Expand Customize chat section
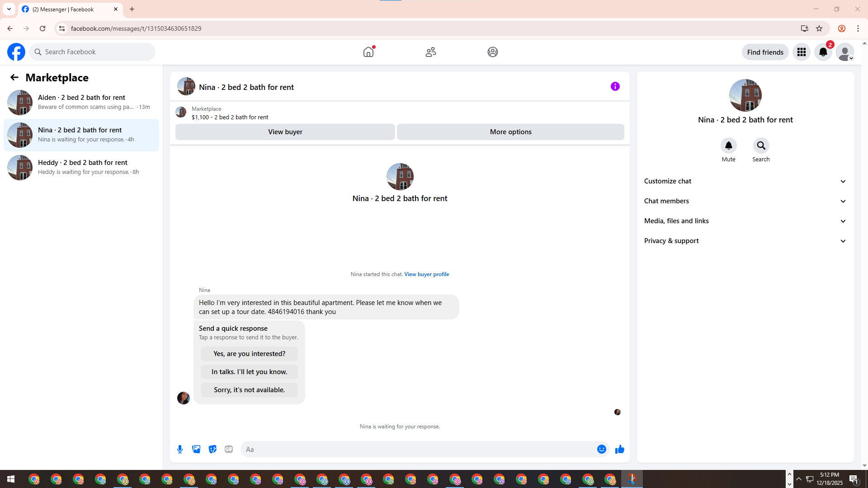Image resolution: width=868 pixels, height=488 pixels. [x=745, y=181]
